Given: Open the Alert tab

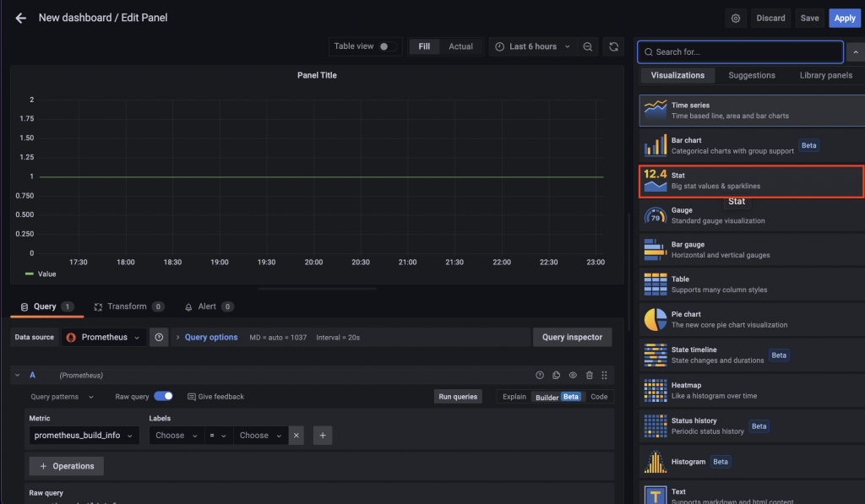Looking at the screenshot, I should [x=209, y=307].
